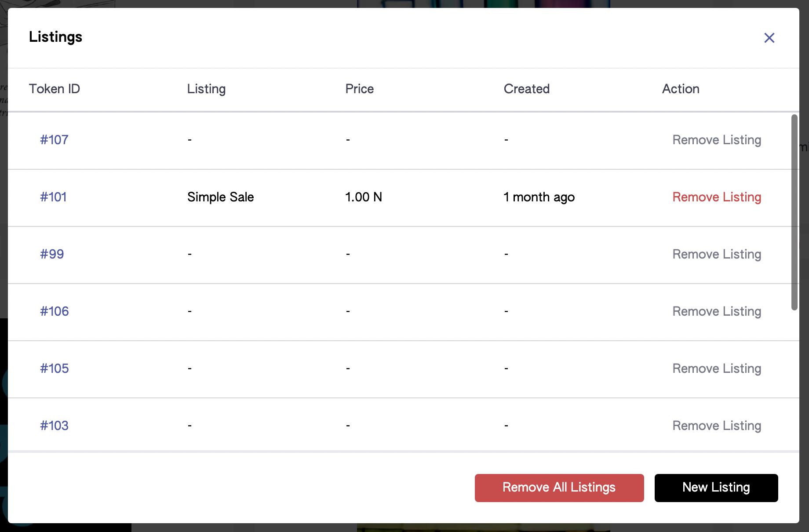809x532 pixels.
Task: Click the listings table vertical scrollbar
Action: tap(794, 212)
